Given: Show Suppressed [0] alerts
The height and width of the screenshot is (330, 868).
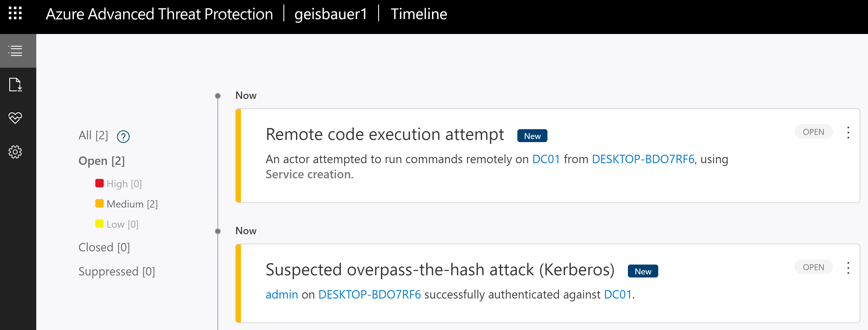Looking at the screenshot, I should pyautogui.click(x=117, y=271).
